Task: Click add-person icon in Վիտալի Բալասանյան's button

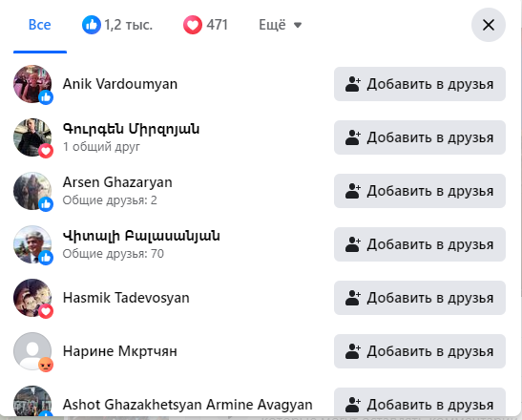Action: click(x=353, y=244)
